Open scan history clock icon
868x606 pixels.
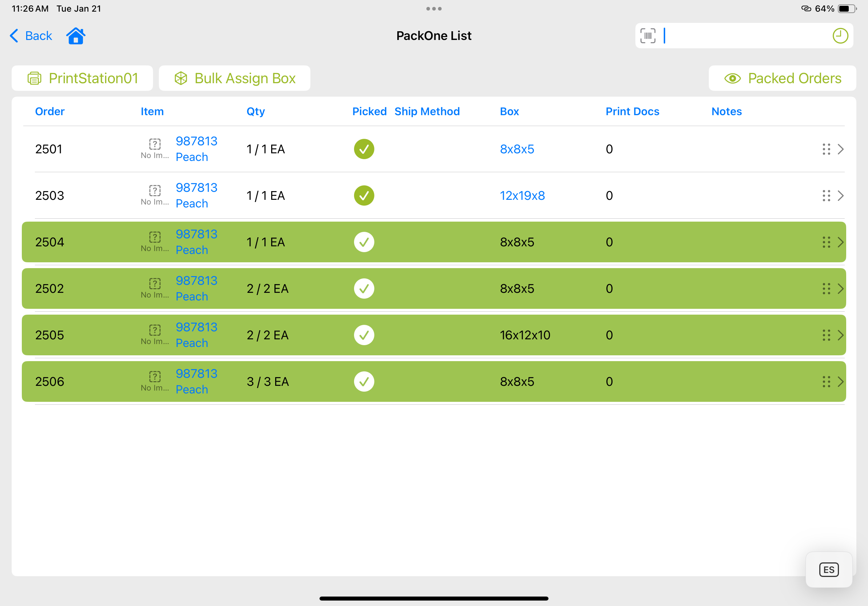[840, 36]
